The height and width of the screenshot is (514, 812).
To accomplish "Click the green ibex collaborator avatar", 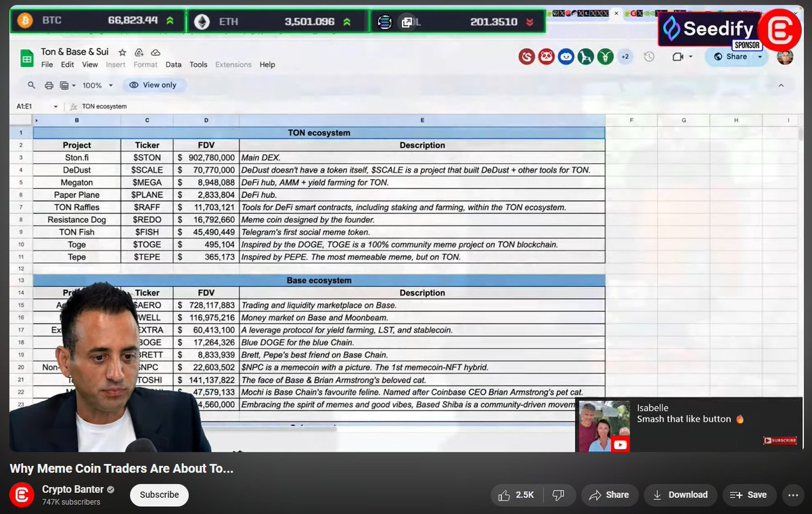I will point(606,57).
